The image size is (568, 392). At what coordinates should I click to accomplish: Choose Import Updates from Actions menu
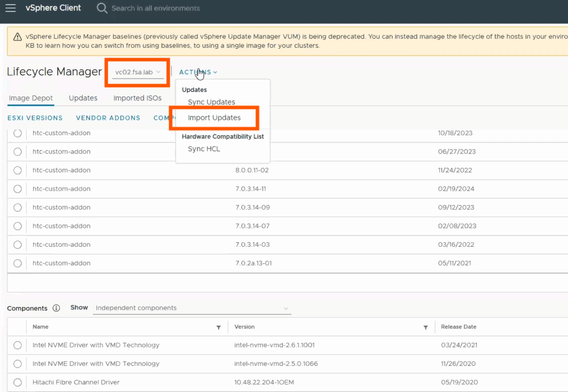[x=214, y=118]
